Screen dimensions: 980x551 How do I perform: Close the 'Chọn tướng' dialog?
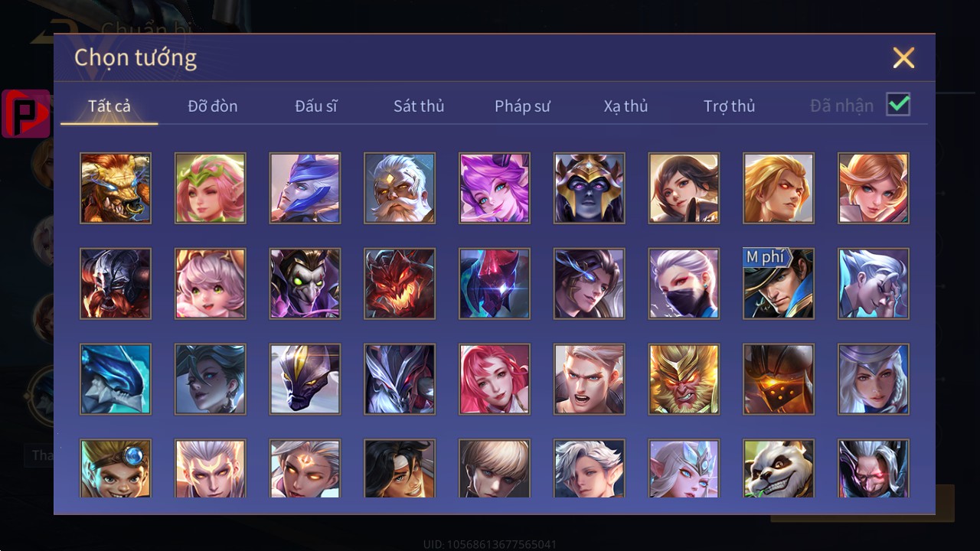pos(903,57)
